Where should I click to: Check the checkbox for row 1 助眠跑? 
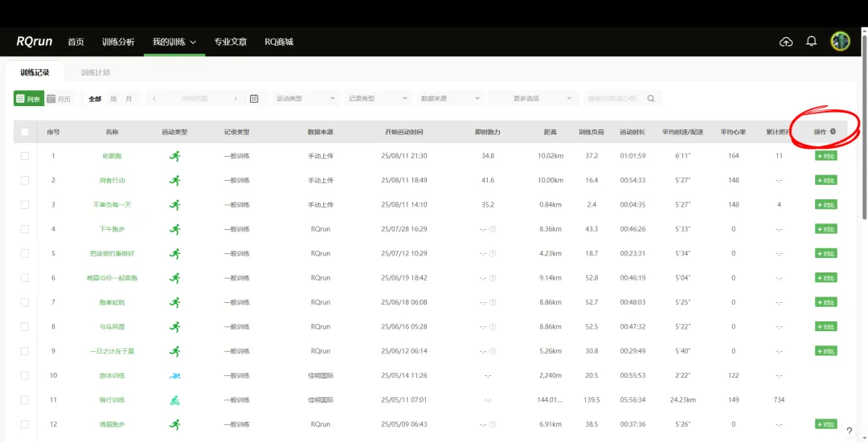coord(25,156)
